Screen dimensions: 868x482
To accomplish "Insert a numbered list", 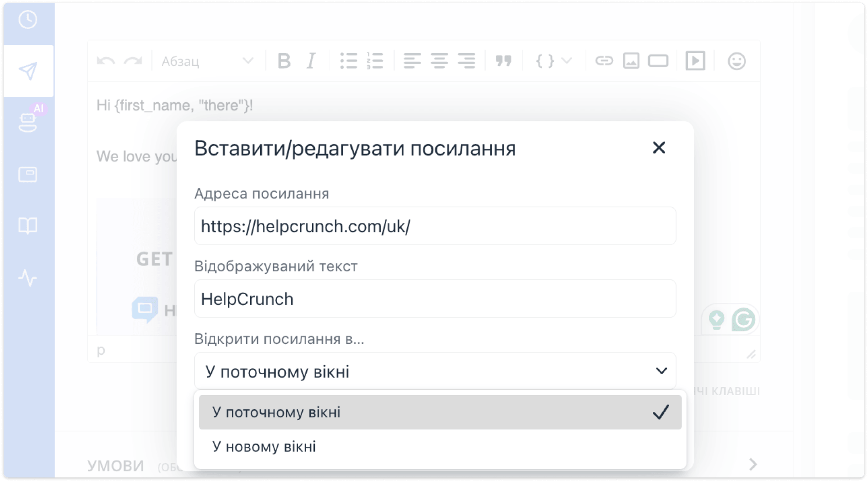I will 374,61.
